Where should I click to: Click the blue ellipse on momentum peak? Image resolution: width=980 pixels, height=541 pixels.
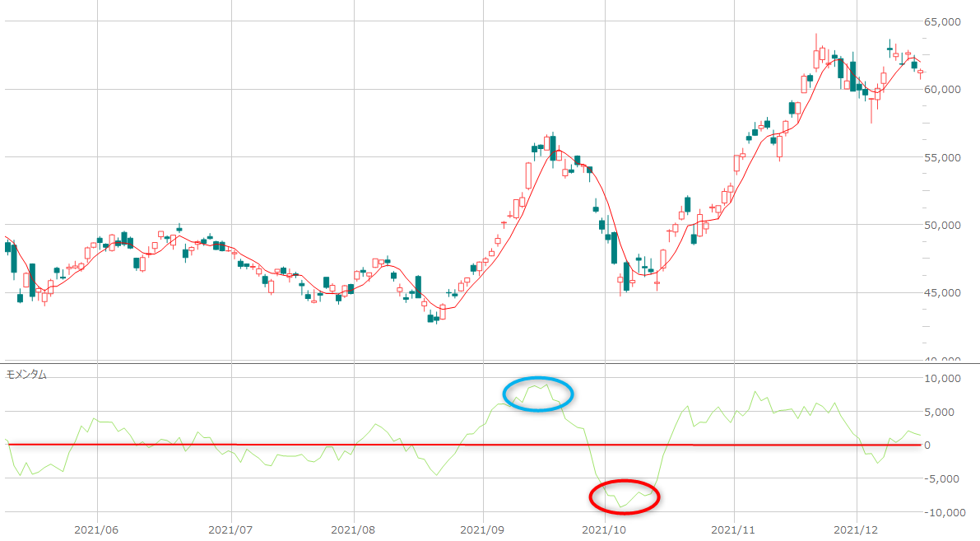[538, 393]
